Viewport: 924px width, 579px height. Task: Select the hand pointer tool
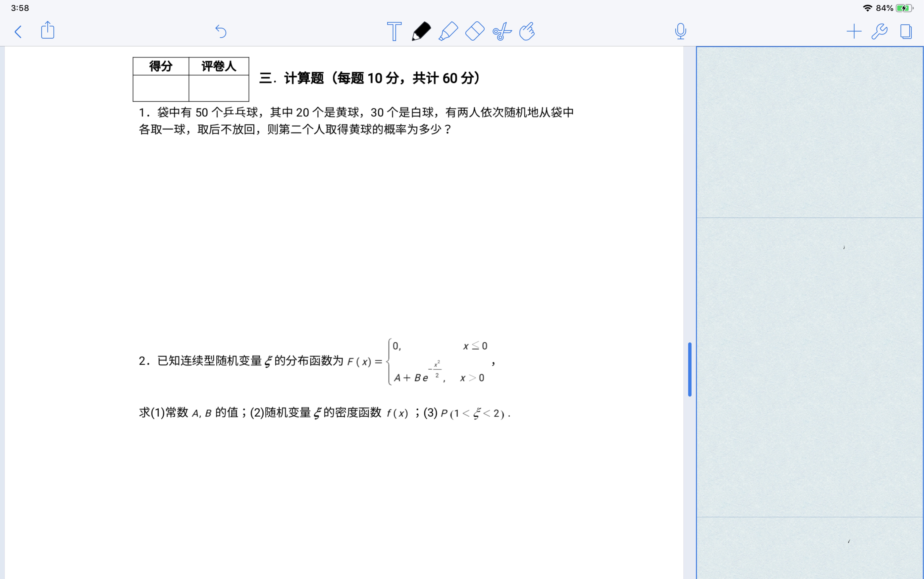[x=527, y=31]
